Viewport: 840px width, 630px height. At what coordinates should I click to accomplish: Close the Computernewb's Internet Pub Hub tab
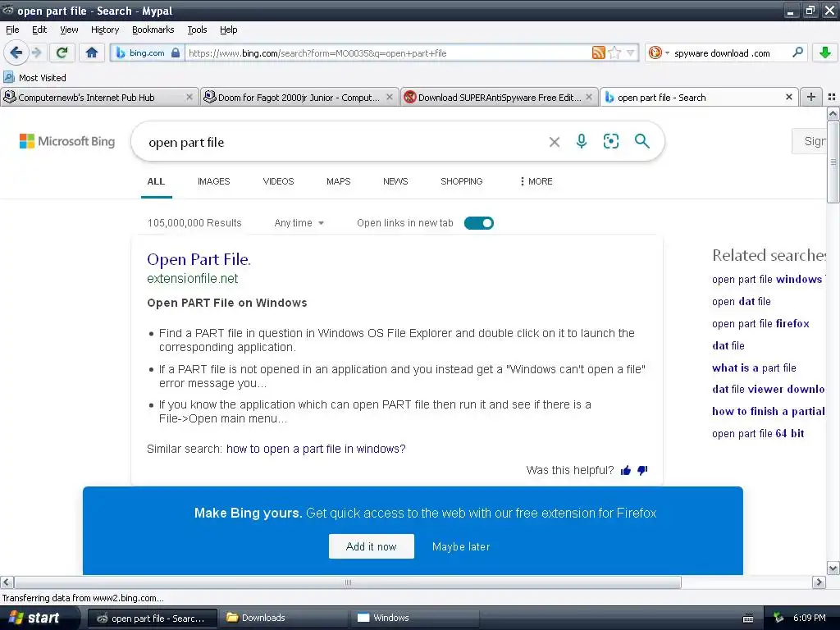pos(189,98)
